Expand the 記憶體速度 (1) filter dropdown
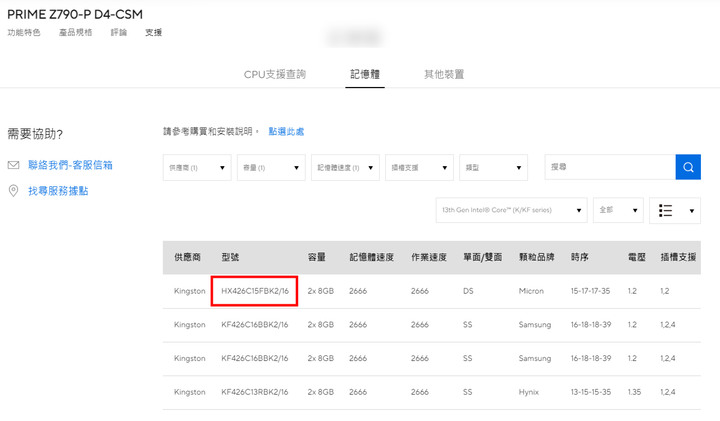 coord(345,168)
